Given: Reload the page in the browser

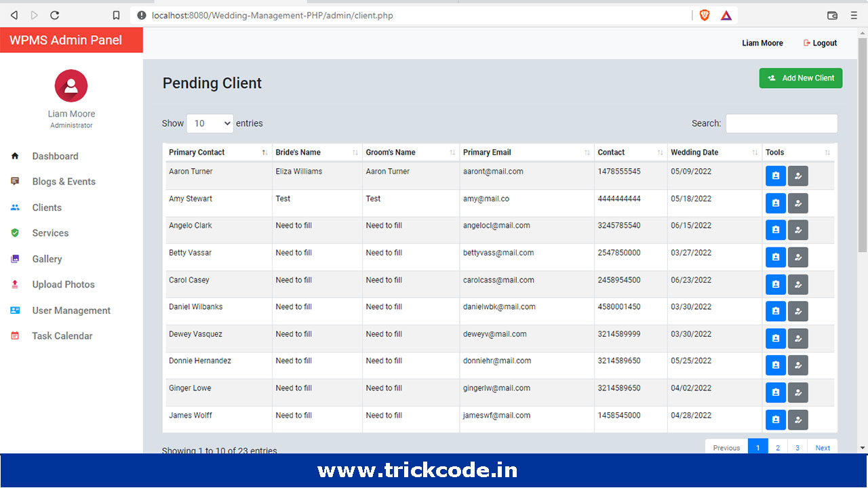Looking at the screenshot, I should pyautogui.click(x=54, y=14).
